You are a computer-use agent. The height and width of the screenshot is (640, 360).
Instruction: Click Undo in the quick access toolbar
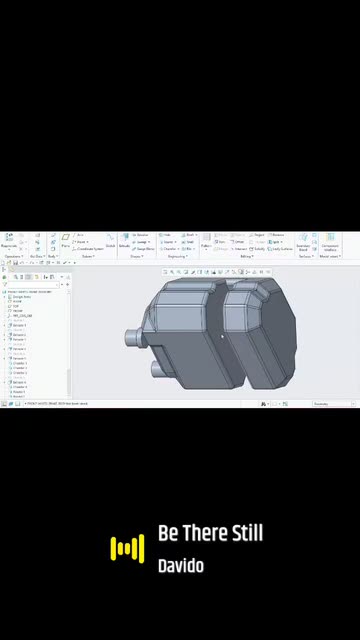(22, 262)
